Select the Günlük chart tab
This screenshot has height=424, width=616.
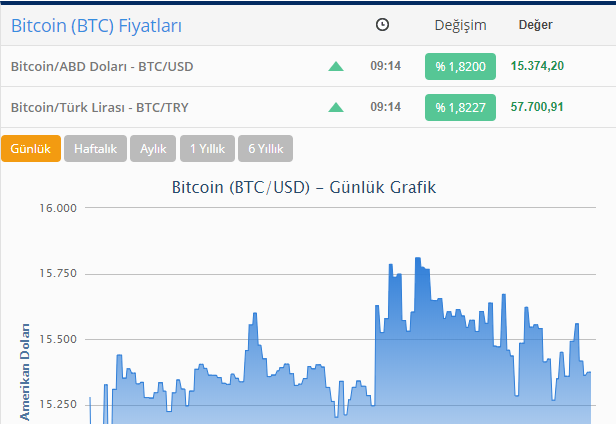31,149
